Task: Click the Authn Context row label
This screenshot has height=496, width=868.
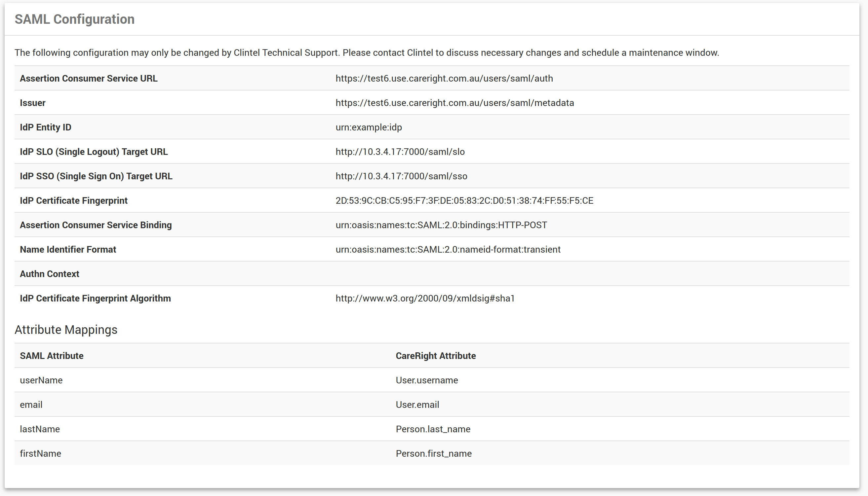Action: (x=50, y=274)
